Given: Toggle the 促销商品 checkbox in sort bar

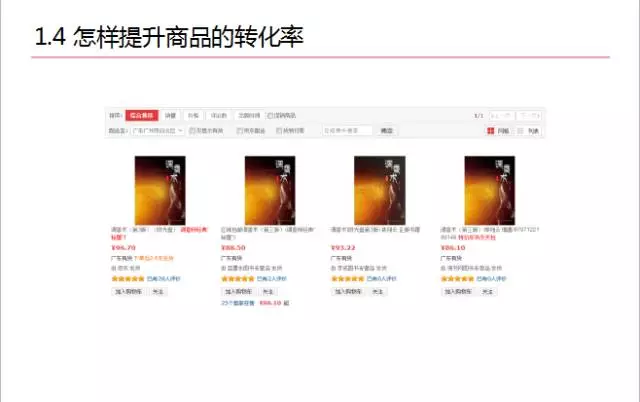Looking at the screenshot, I should pos(270,116).
